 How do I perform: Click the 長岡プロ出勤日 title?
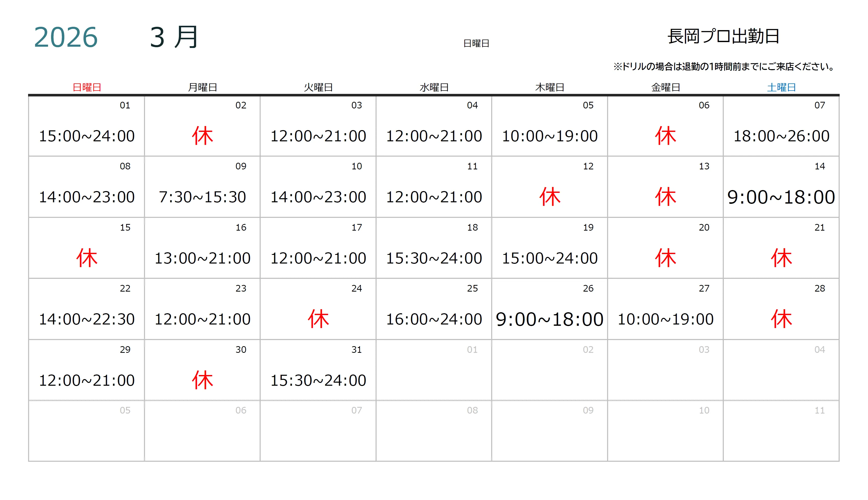coord(723,36)
